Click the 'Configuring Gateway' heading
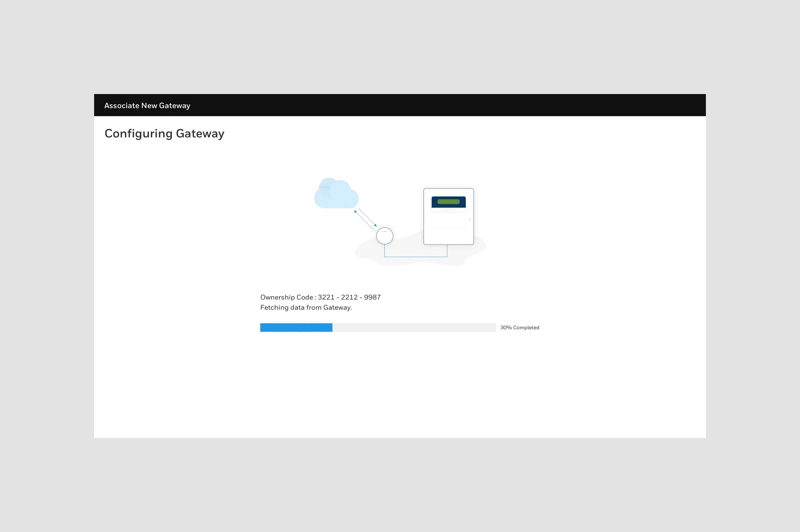800x532 pixels. point(164,133)
